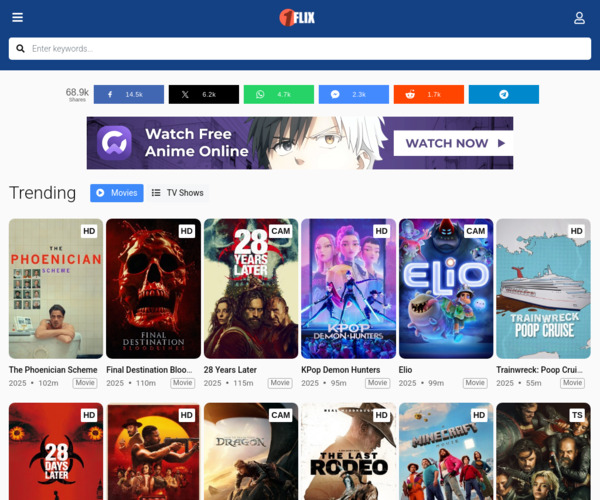Open 28 Days Later poster
Viewport: 600px width, 500px height.
click(x=56, y=451)
